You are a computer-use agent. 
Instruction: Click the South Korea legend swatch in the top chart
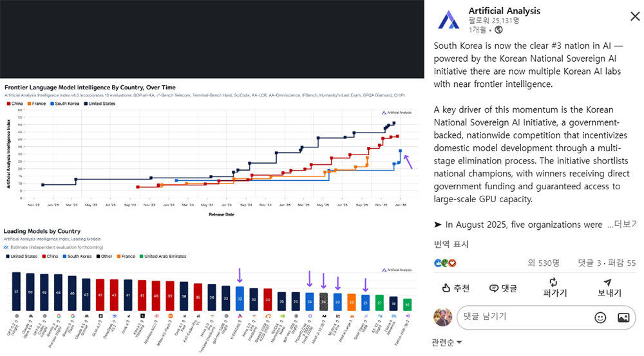(x=52, y=104)
